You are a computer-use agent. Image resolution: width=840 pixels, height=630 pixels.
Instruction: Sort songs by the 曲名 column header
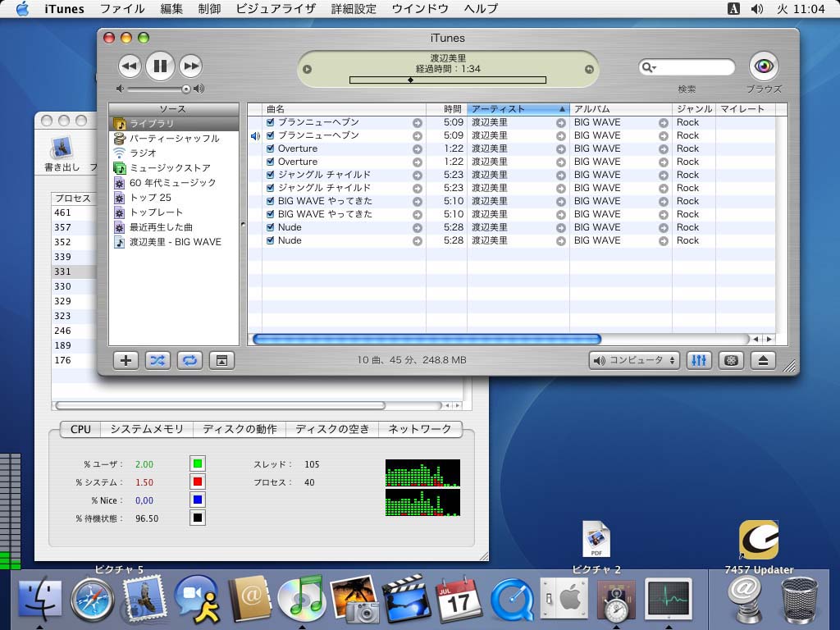(344, 109)
